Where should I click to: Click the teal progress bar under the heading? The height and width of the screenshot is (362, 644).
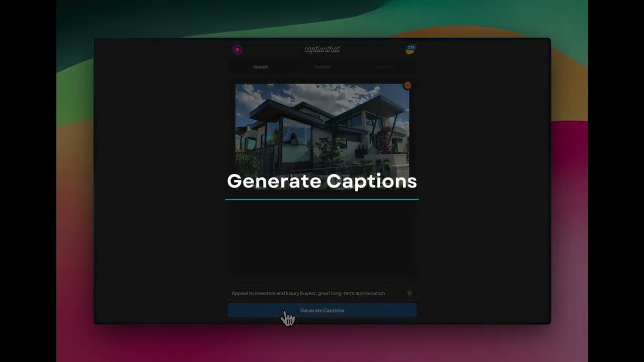tap(322, 200)
